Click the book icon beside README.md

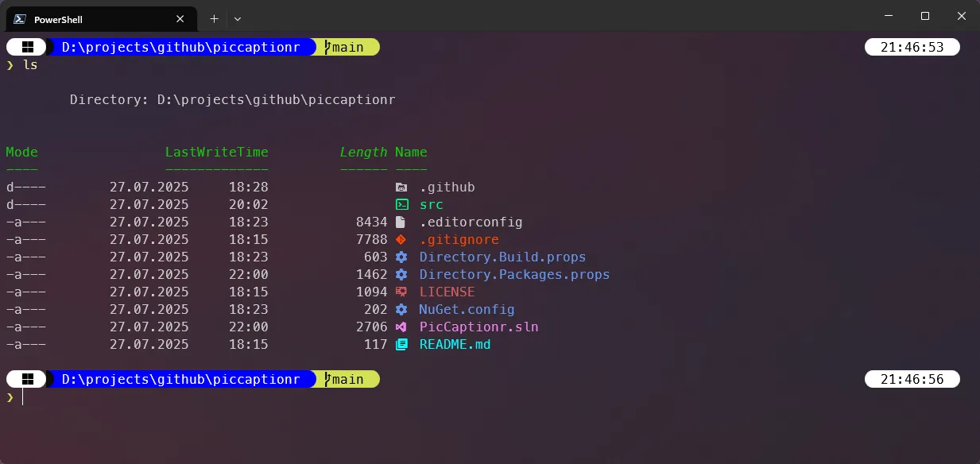[401, 345]
